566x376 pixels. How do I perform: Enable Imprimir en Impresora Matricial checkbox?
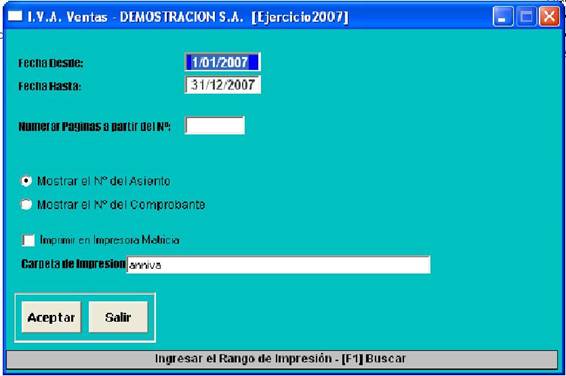(29, 240)
